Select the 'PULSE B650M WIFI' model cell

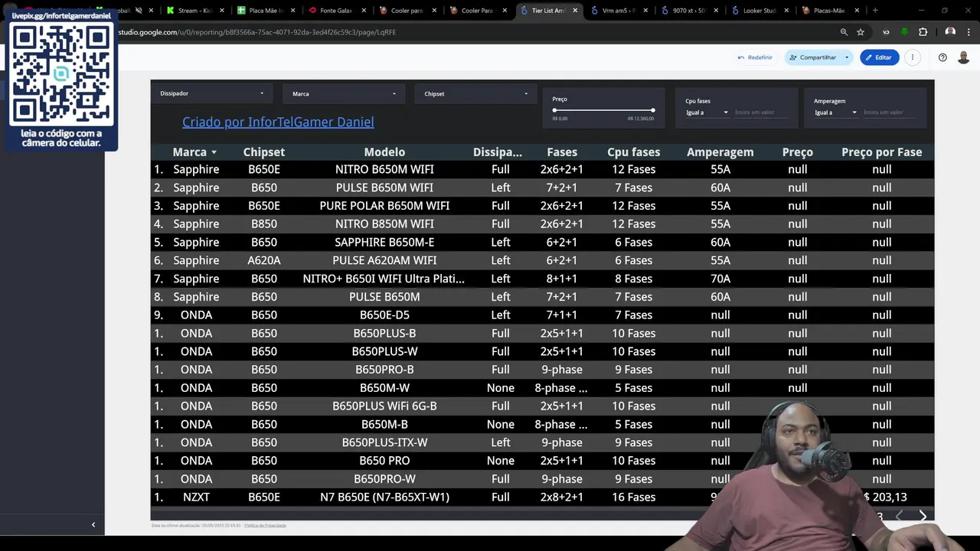point(384,187)
